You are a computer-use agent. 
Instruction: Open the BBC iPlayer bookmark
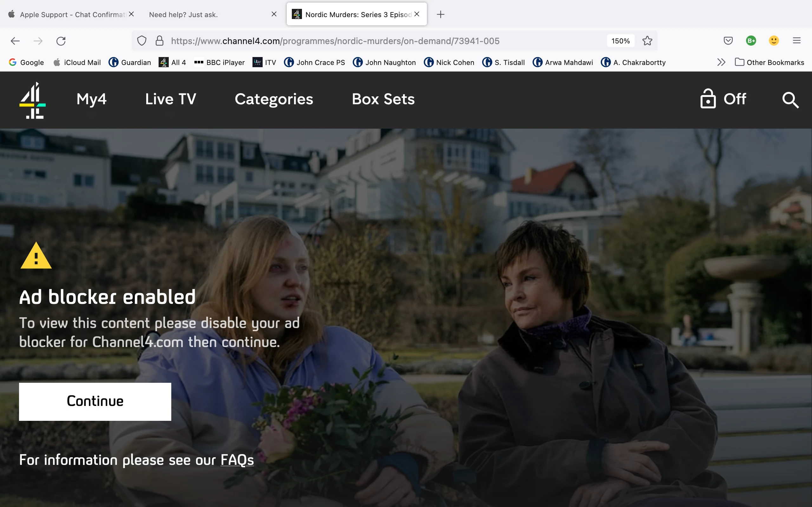pos(219,62)
